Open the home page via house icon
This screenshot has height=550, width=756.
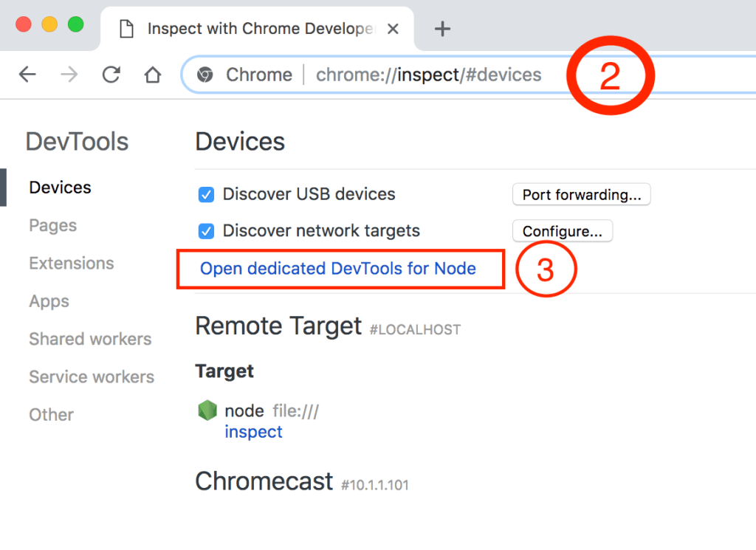[x=153, y=75]
